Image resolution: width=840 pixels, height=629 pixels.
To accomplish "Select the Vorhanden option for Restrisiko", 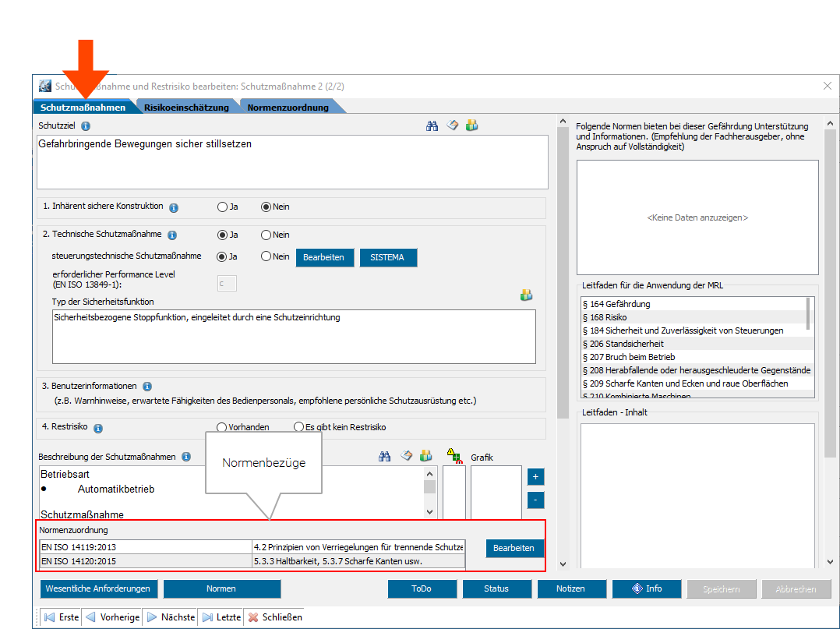I will (222, 427).
